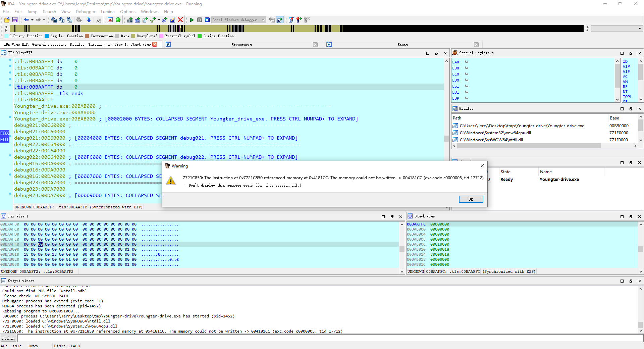Screen dimensions: 644x349
Task: Open the File menu
Action: (x=6, y=11)
